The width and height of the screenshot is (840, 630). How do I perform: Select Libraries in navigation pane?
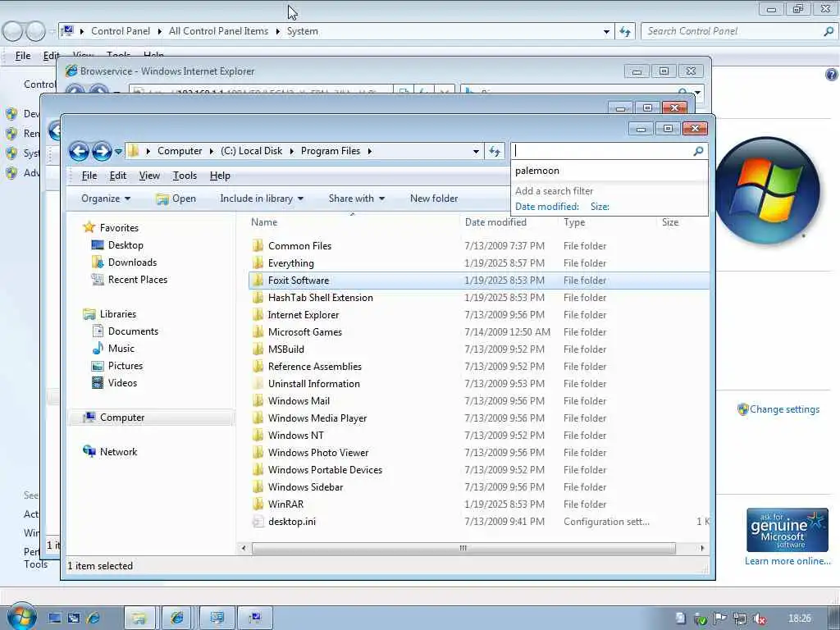(118, 314)
